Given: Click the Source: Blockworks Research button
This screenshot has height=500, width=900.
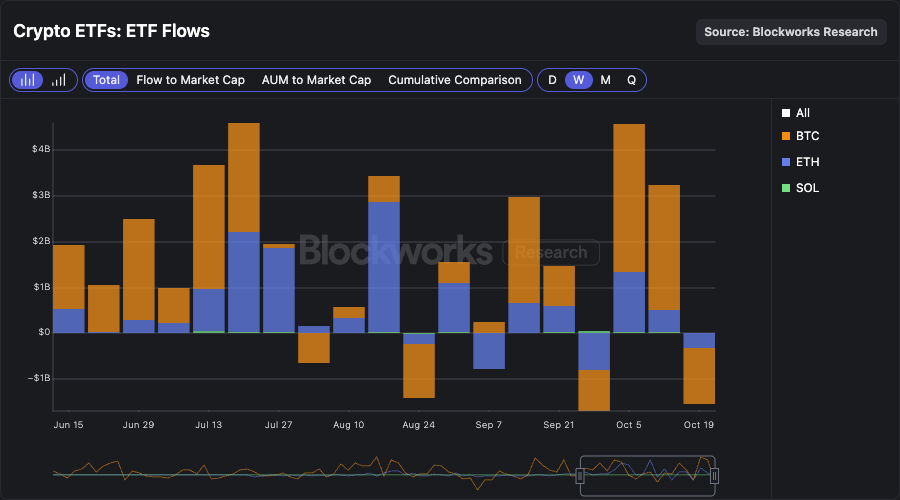Looking at the screenshot, I should click(791, 32).
